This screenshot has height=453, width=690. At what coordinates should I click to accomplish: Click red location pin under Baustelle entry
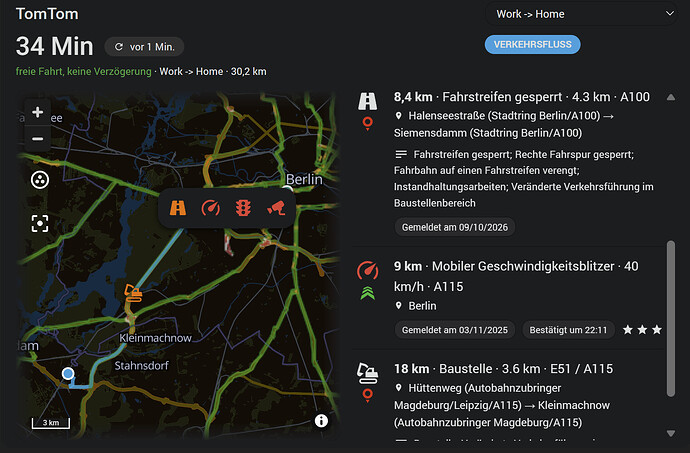(x=367, y=395)
